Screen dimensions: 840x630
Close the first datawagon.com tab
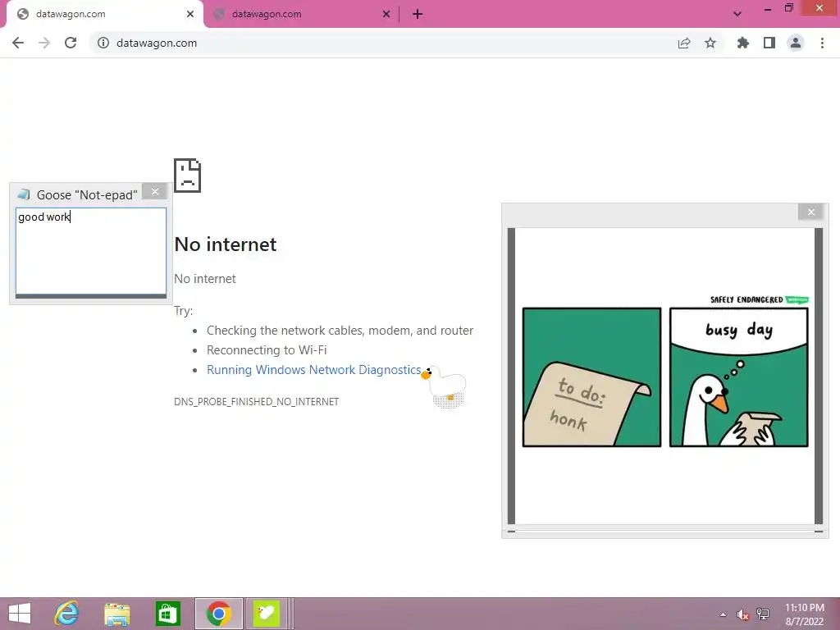[190, 14]
